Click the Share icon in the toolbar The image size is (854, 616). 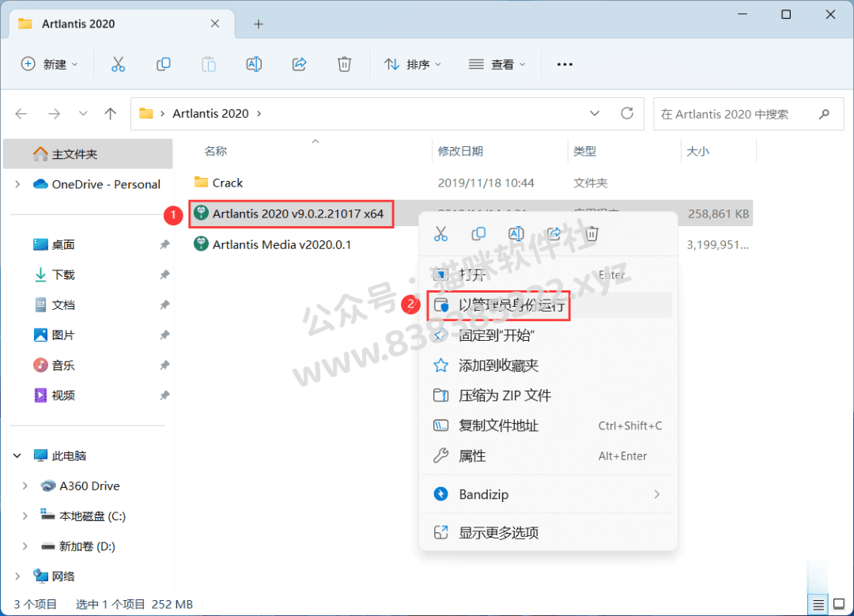[x=299, y=64]
